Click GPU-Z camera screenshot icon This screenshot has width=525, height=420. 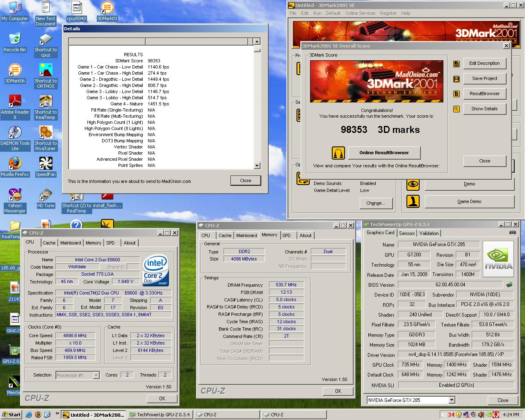(513, 233)
